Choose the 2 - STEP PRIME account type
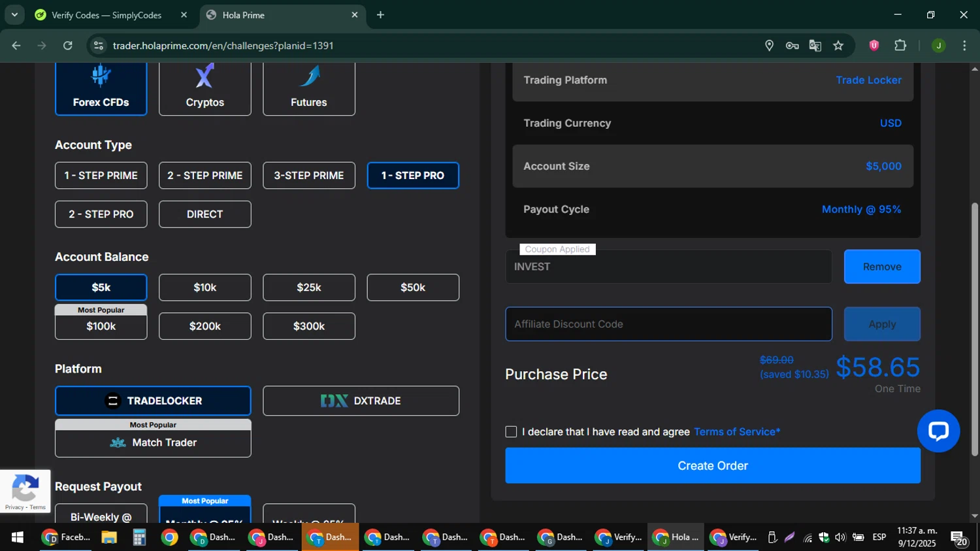The image size is (980, 551). pyautogui.click(x=204, y=175)
